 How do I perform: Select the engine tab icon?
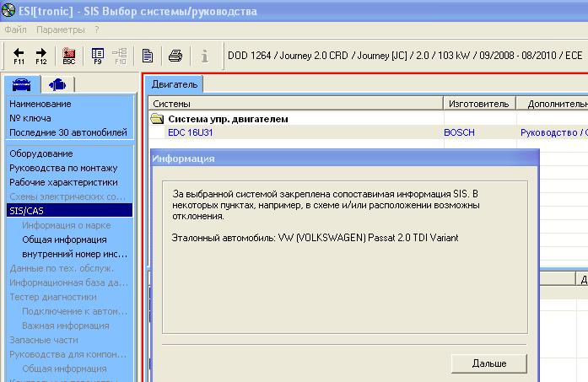(57, 84)
